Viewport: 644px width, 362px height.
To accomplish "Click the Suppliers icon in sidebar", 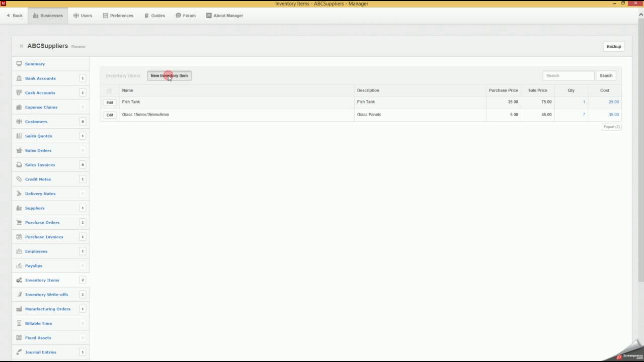I will click(x=19, y=208).
